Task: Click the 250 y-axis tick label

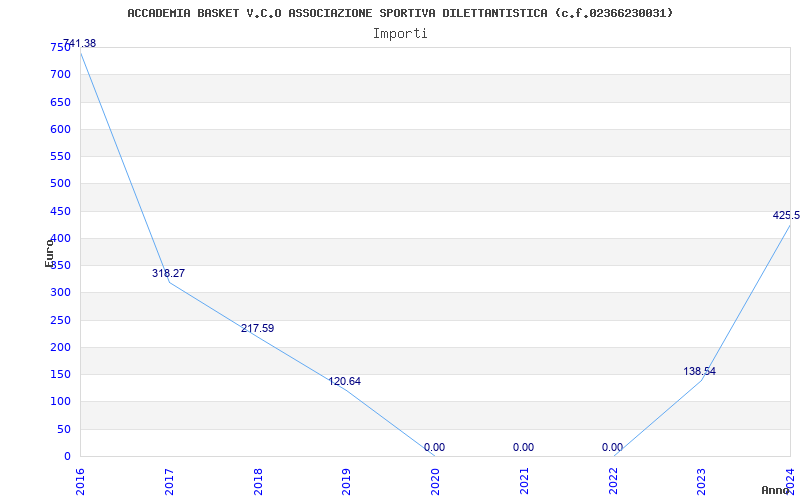Action: click(60, 320)
